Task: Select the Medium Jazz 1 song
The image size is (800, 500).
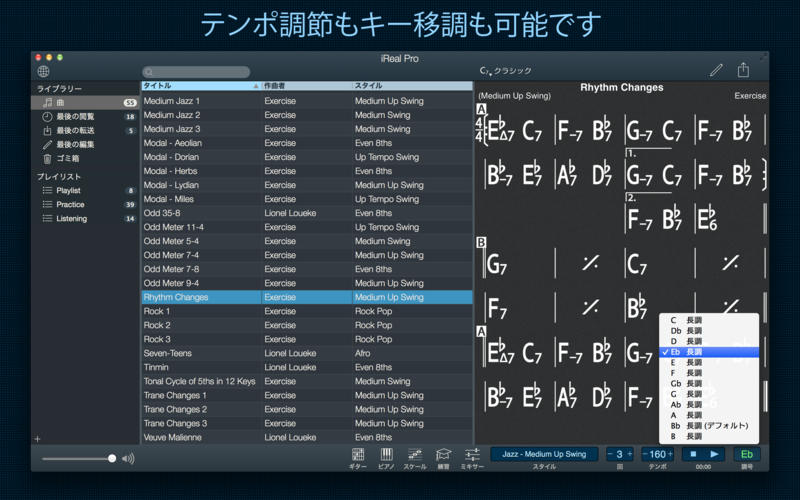Action: [307, 101]
